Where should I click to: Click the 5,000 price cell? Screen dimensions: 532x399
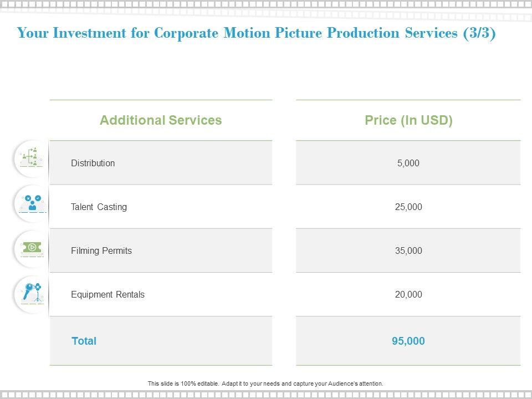click(x=408, y=163)
